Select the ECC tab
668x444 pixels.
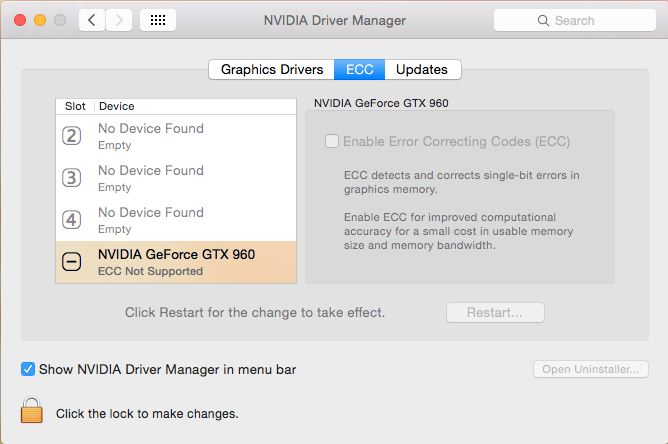tap(360, 69)
